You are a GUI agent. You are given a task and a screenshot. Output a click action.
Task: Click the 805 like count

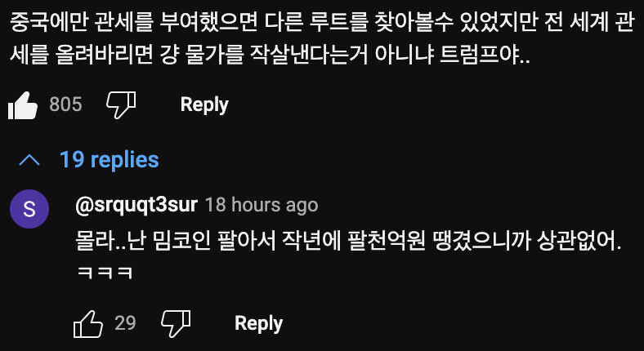(65, 104)
